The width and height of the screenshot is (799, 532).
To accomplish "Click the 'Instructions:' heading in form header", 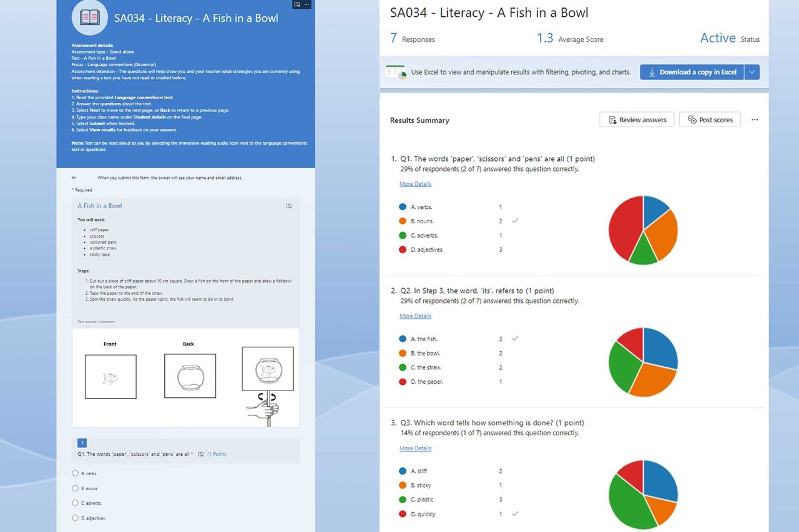I will (x=85, y=91).
